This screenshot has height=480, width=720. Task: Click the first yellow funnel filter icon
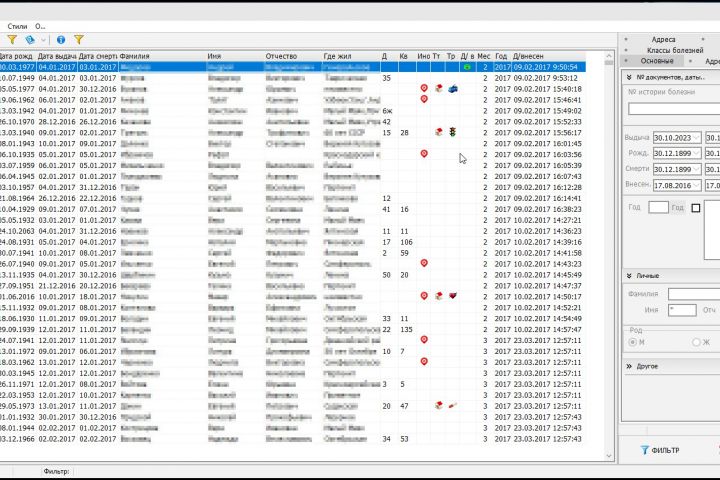click(12, 40)
